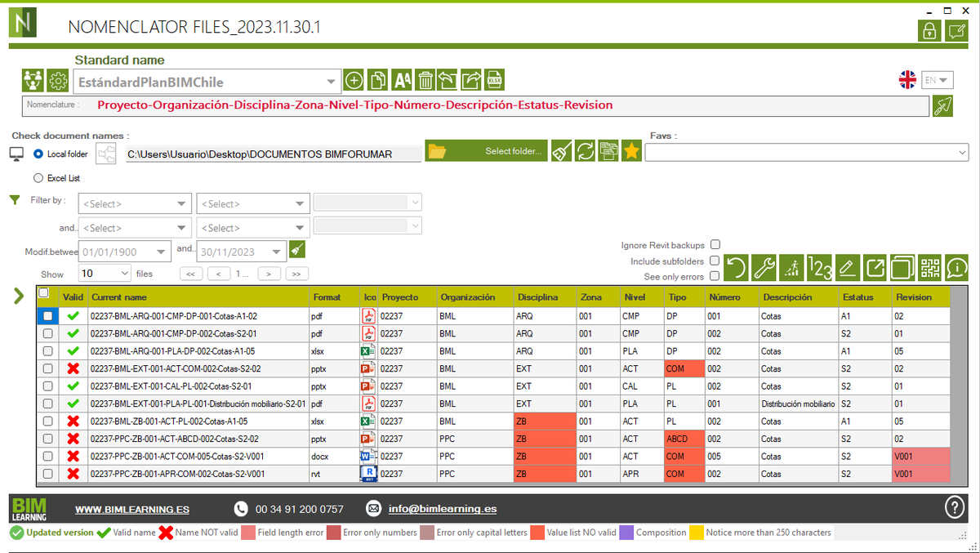Add folder to favourites with star icon

click(x=631, y=151)
